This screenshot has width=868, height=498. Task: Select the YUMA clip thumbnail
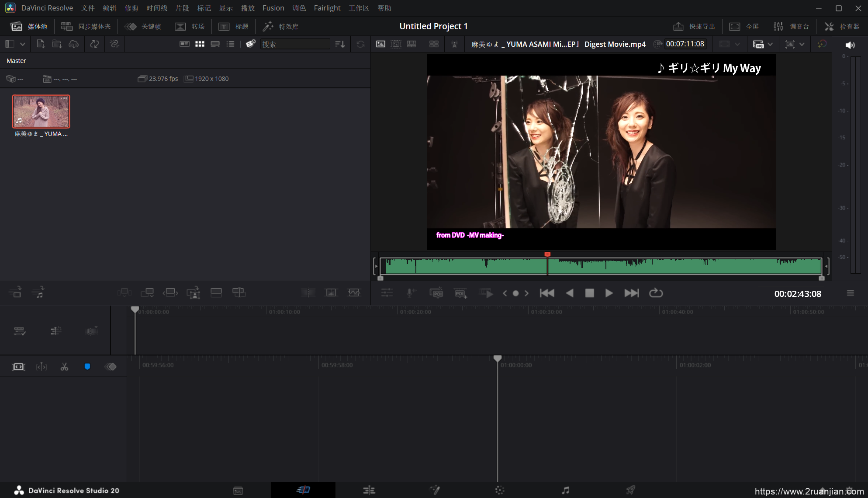coord(41,111)
